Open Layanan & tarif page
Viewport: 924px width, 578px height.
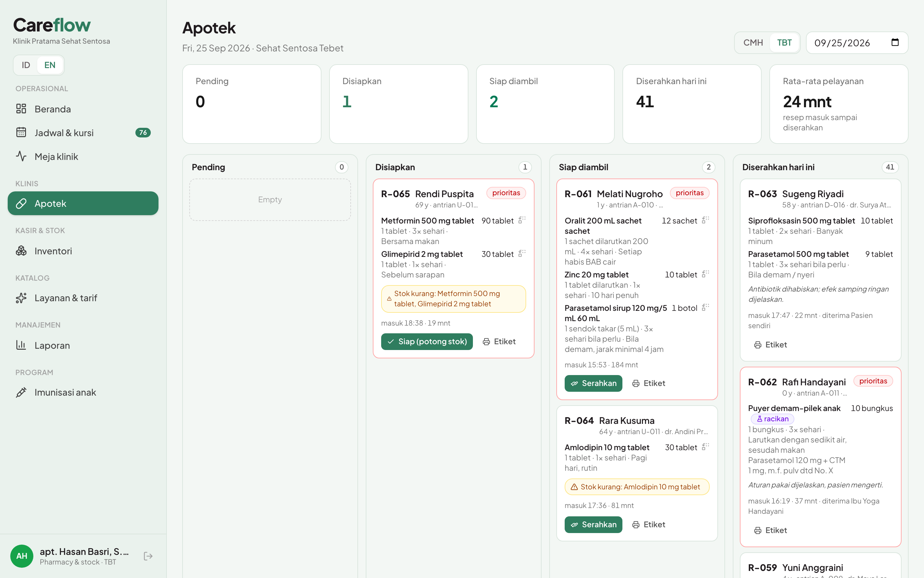(83, 298)
